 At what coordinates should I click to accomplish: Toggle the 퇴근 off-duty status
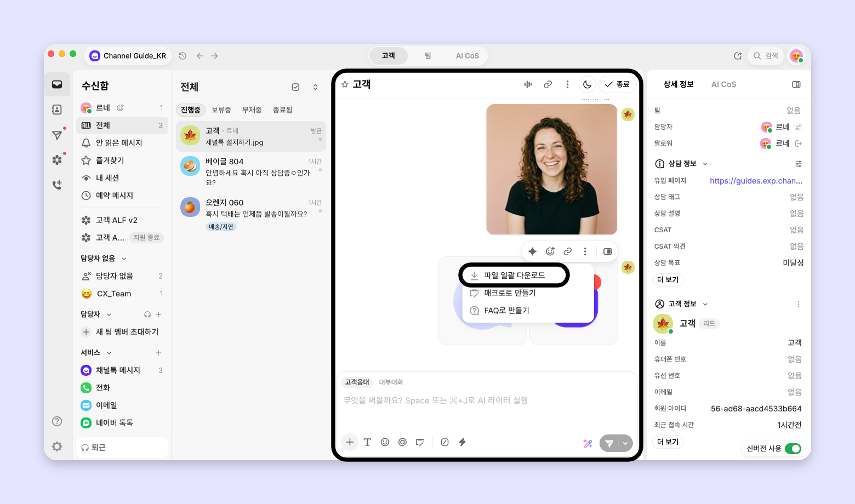122,448
